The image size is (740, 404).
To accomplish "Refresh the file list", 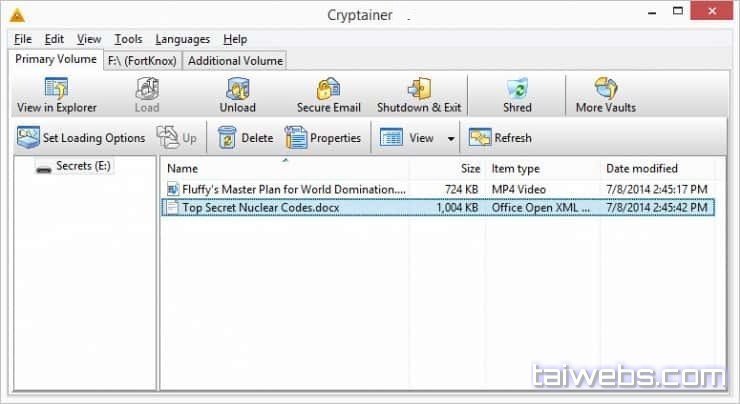I will click(500, 138).
